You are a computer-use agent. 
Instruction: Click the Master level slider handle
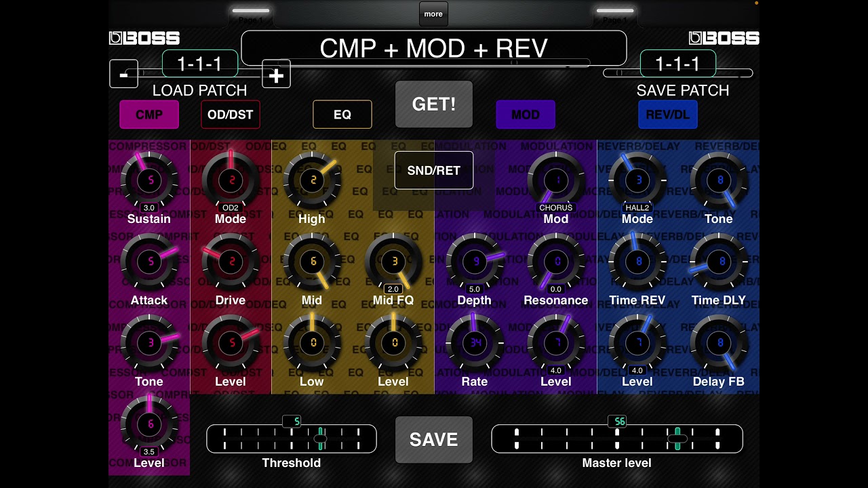pyautogui.click(x=677, y=439)
